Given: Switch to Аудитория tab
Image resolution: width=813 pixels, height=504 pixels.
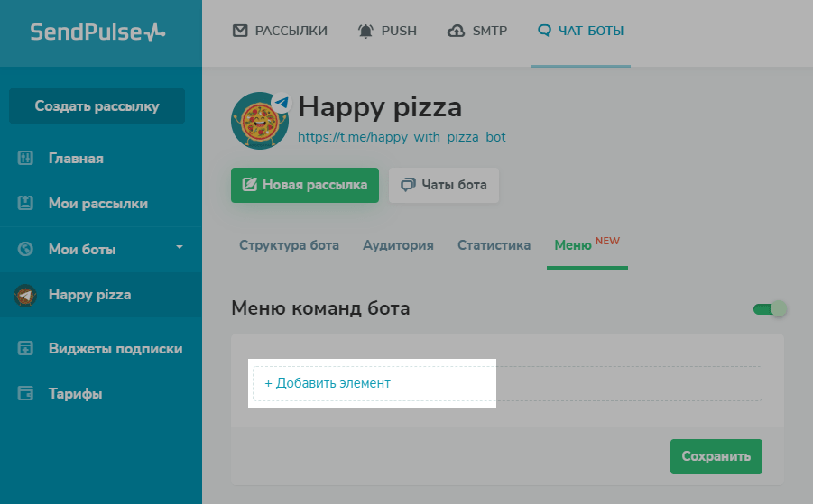Looking at the screenshot, I should click(x=398, y=245).
